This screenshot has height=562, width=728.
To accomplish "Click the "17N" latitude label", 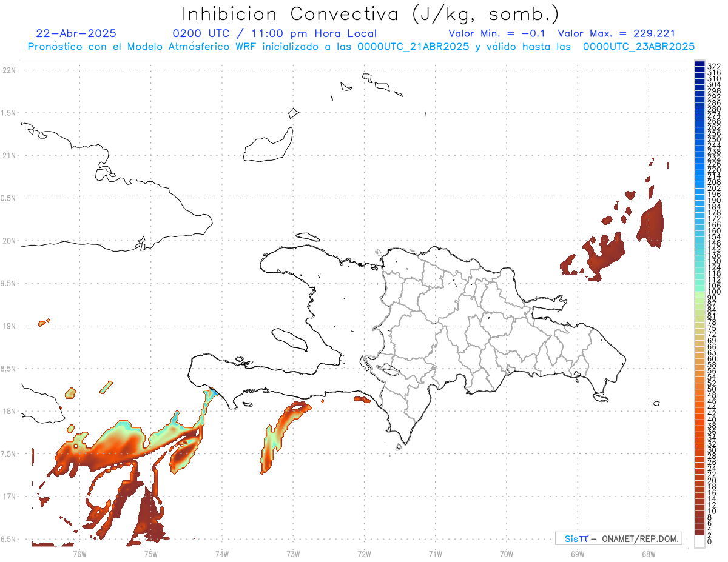I will (x=9, y=497).
